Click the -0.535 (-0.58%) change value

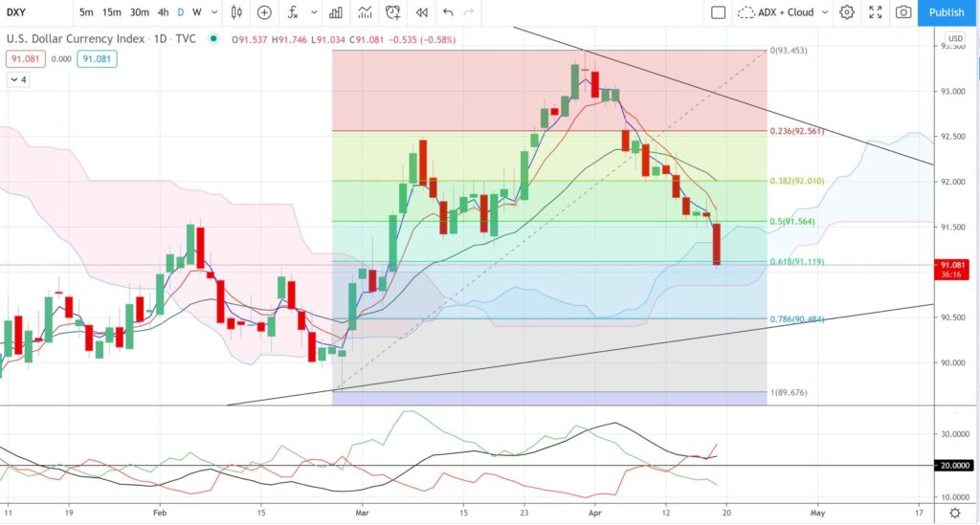pos(422,39)
